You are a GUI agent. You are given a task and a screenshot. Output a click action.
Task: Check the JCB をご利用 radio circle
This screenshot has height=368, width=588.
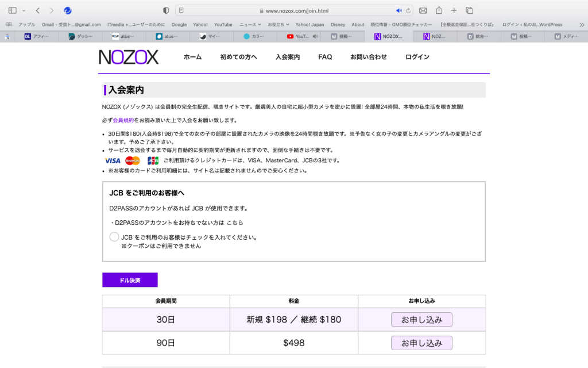114,237
